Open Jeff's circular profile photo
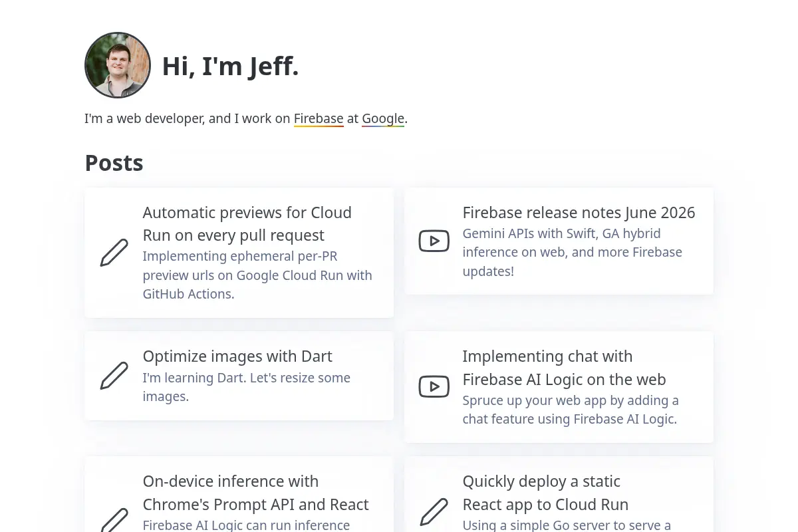This screenshot has width=798, height=532. (118, 65)
